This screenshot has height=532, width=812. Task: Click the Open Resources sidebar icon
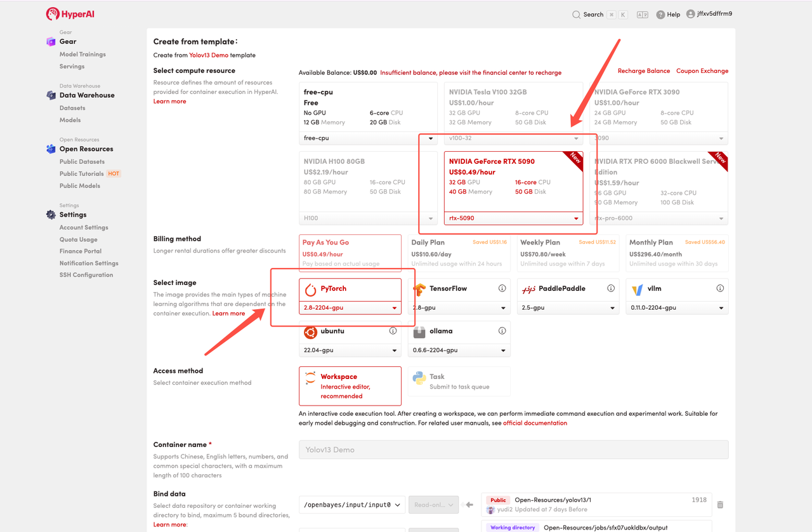coord(51,149)
